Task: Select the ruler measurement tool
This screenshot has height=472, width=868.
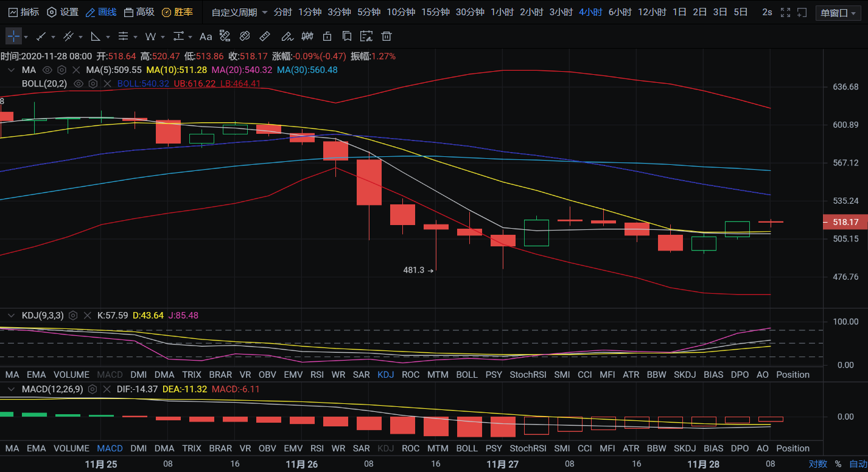Action: [265, 36]
